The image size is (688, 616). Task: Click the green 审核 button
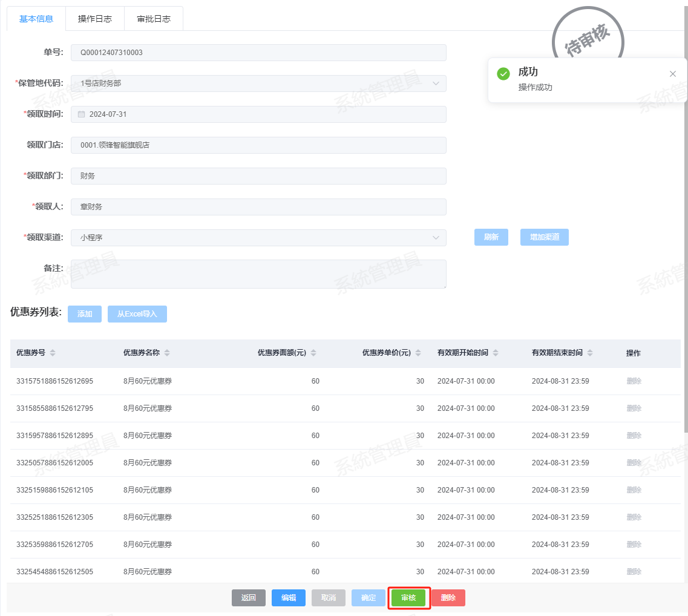pyautogui.click(x=408, y=598)
